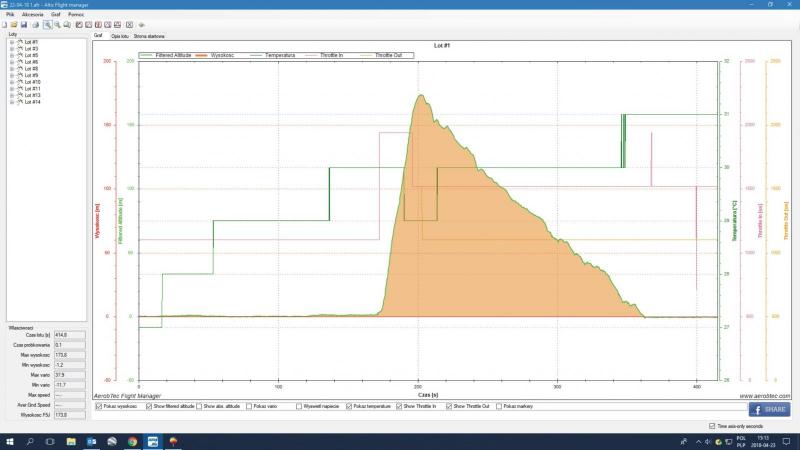
Task: Toggle the Show Throttle Out checkbox
Action: tap(449, 407)
